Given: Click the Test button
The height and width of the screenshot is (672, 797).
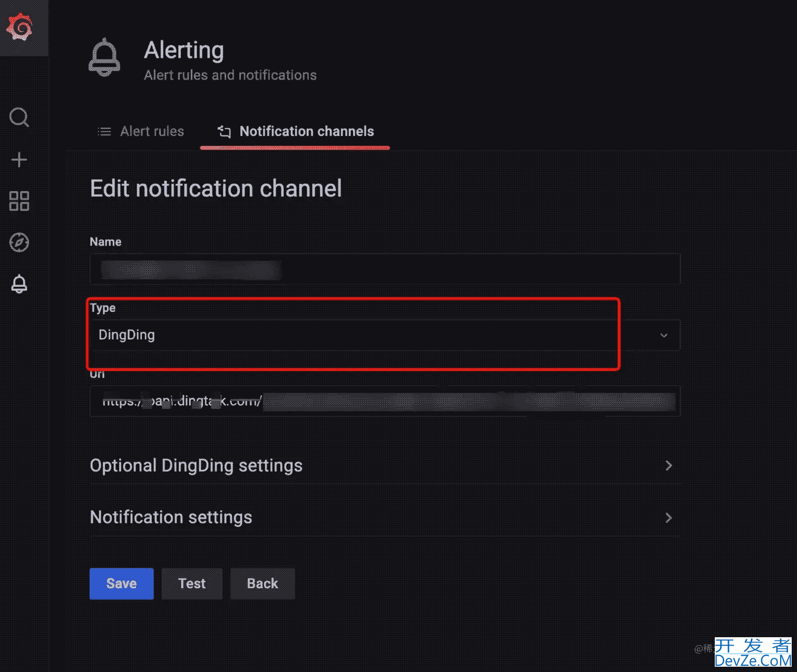Looking at the screenshot, I should 192,583.
